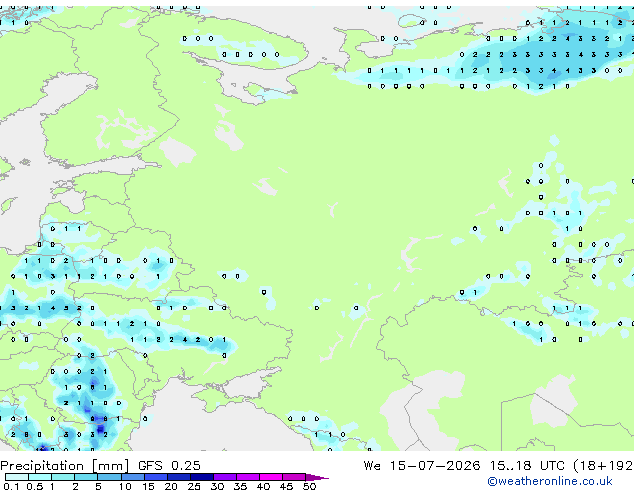Viewport: 634px width, 490px height.
Task: Click the "We" weekday label
Action: click(x=372, y=466)
